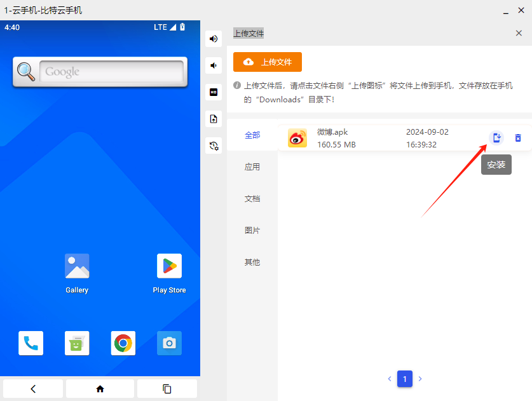This screenshot has height=401, width=532.
Task: Select the 全部 category tab
Action: 252,135
